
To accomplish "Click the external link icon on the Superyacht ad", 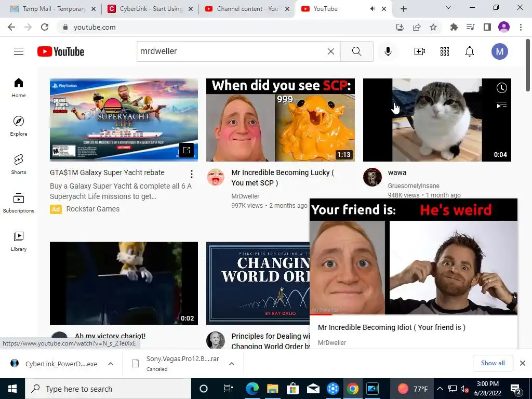I will (187, 150).
